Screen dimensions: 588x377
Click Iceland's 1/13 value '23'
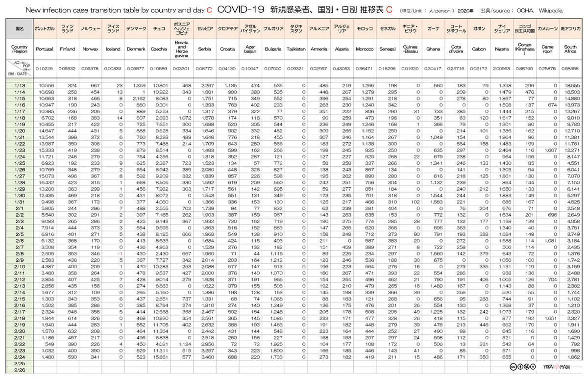point(120,86)
